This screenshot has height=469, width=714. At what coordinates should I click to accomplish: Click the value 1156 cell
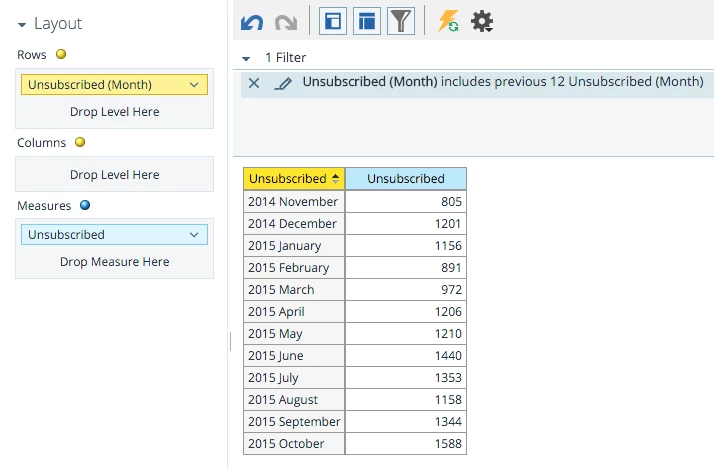click(406, 245)
